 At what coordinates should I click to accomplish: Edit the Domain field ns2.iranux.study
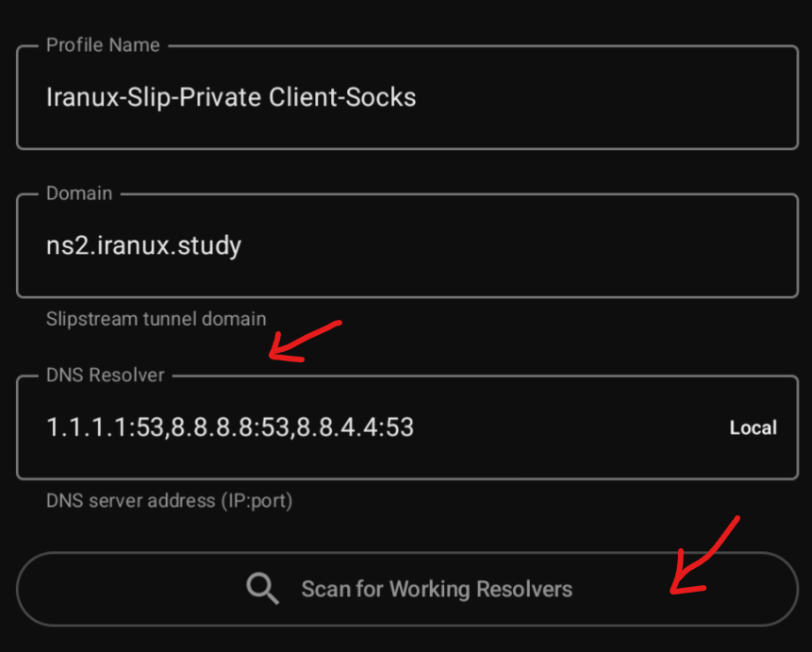[407, 245]
